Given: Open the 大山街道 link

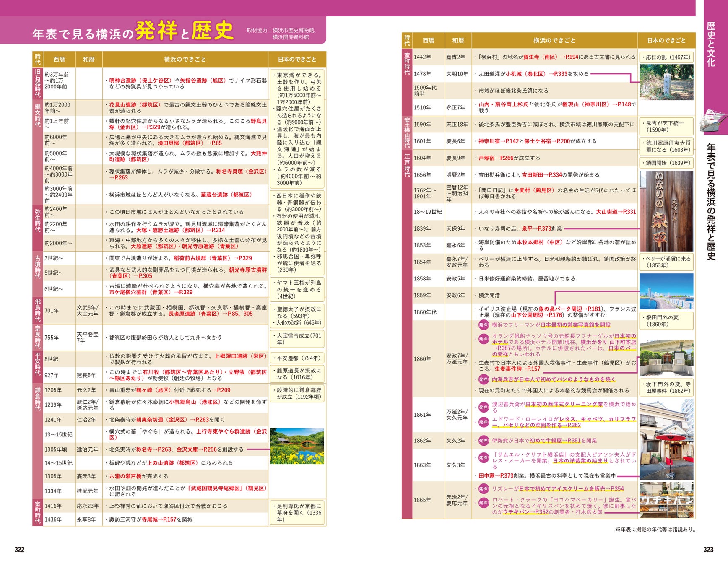Looking at the screenshot, I should click(x=607, y=212).
